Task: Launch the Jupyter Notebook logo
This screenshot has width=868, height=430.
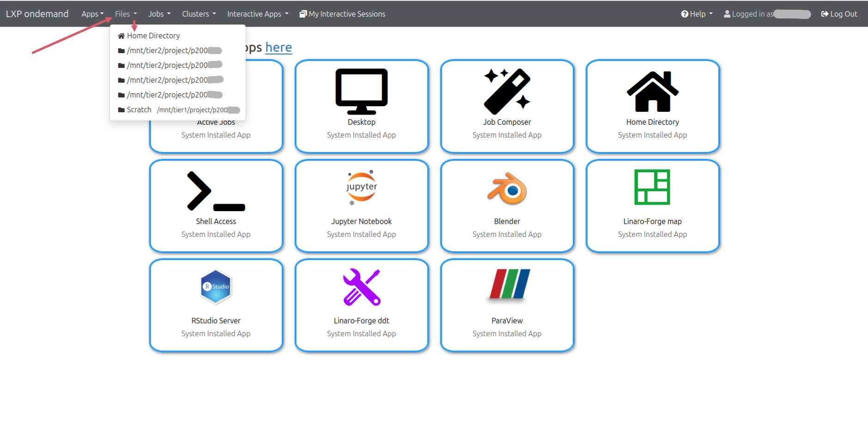Action: pos(361,188)
